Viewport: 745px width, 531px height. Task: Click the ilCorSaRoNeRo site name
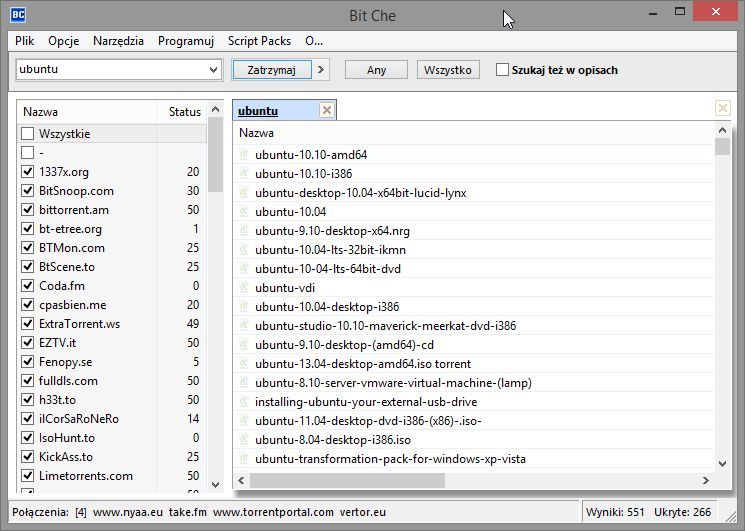79,418
